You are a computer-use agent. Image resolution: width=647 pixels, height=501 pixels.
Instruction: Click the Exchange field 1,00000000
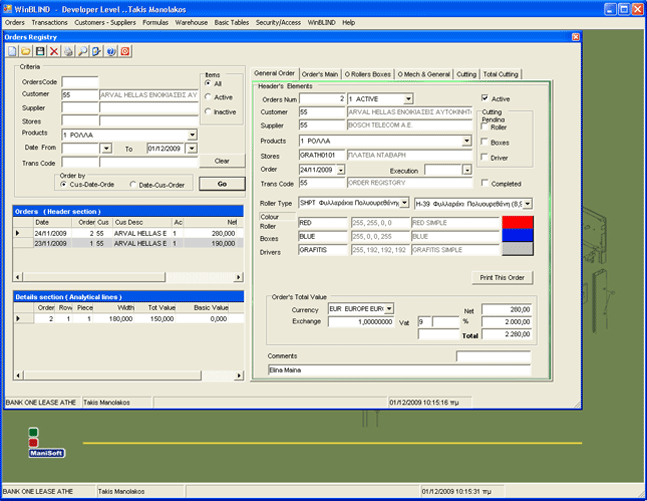point(361,321)
